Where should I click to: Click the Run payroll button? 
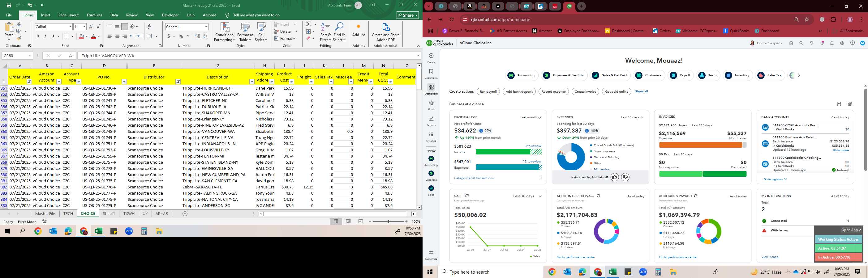tap(488, 91)
